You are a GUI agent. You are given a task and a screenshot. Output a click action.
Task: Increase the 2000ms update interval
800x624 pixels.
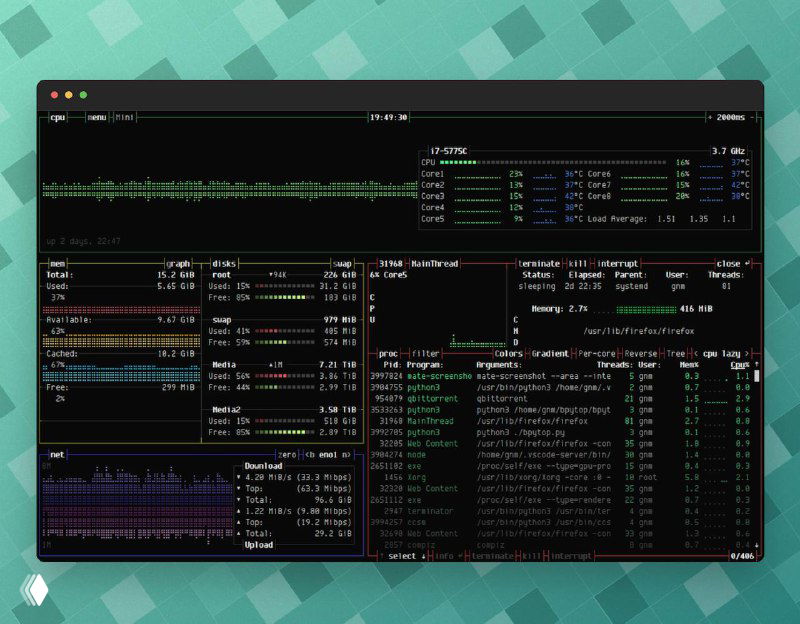(710, 117)
